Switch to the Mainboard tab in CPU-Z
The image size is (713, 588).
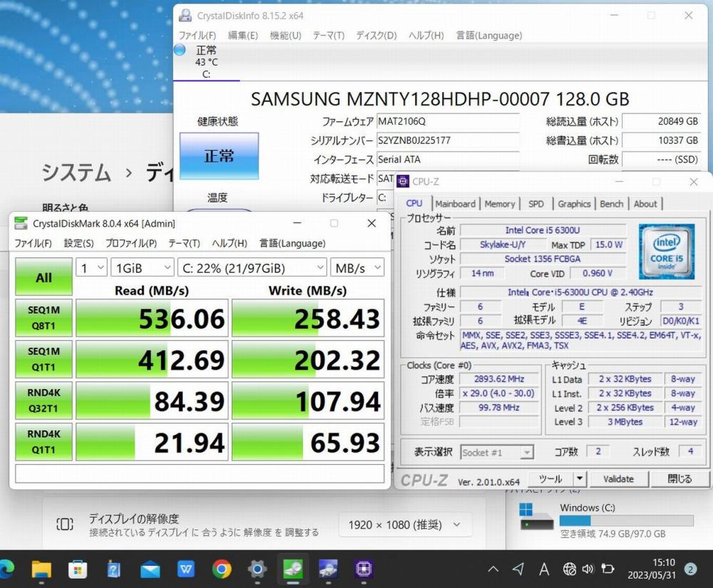[x=455, y=204]
